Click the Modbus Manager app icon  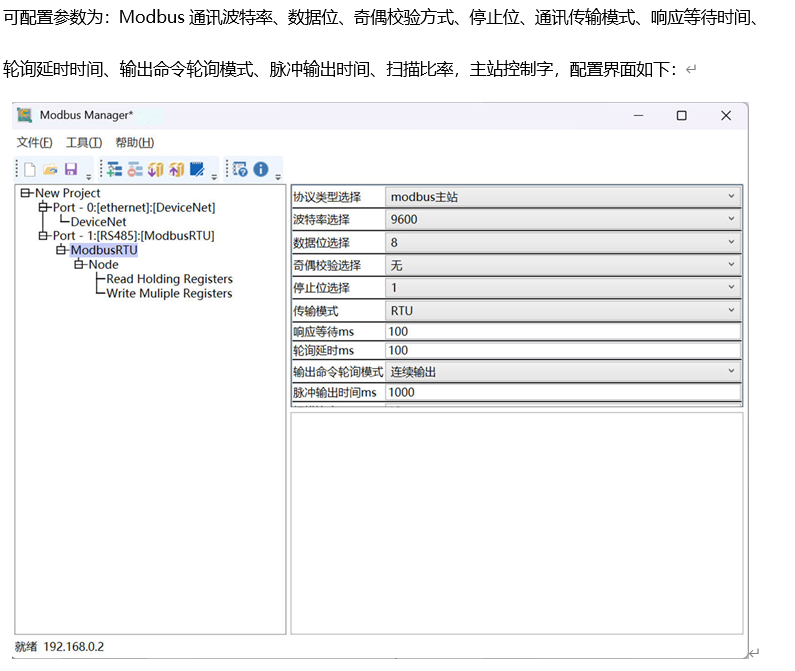(24, 115)
